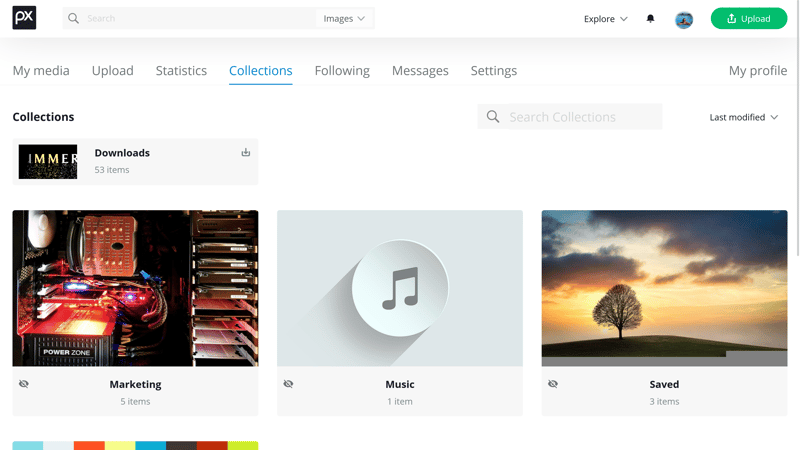This screenshot has width=800, height=450.
Task: Click the '53 items' count text
Action: point(112,170)
